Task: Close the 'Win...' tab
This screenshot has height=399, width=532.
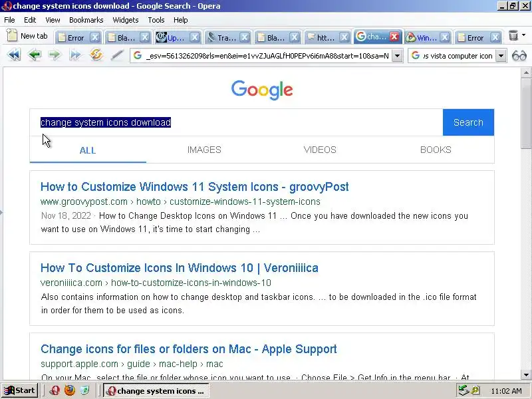Action: [445, 37]
